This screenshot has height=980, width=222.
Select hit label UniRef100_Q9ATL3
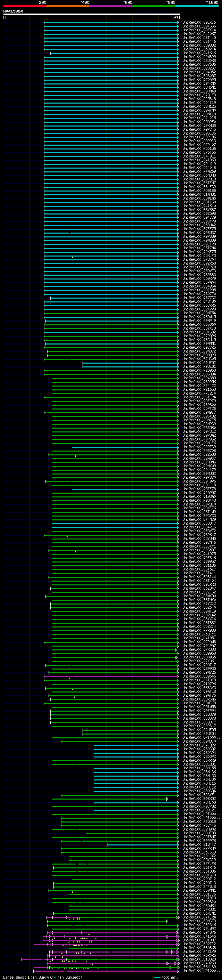(199, 883)
